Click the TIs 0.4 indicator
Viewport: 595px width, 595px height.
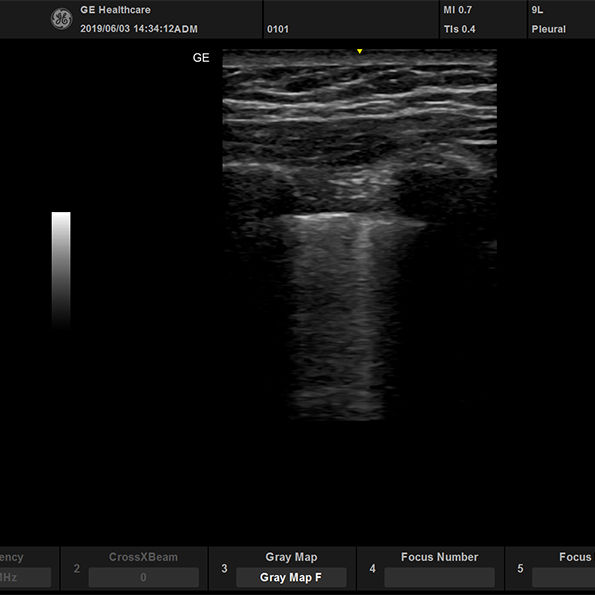(x=459, y=29)
